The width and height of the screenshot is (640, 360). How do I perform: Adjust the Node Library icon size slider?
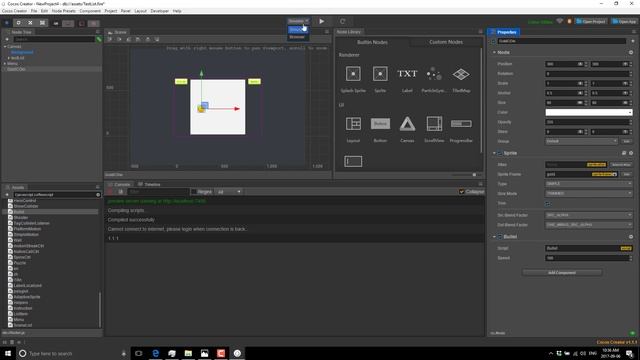(x=474, y=175)
